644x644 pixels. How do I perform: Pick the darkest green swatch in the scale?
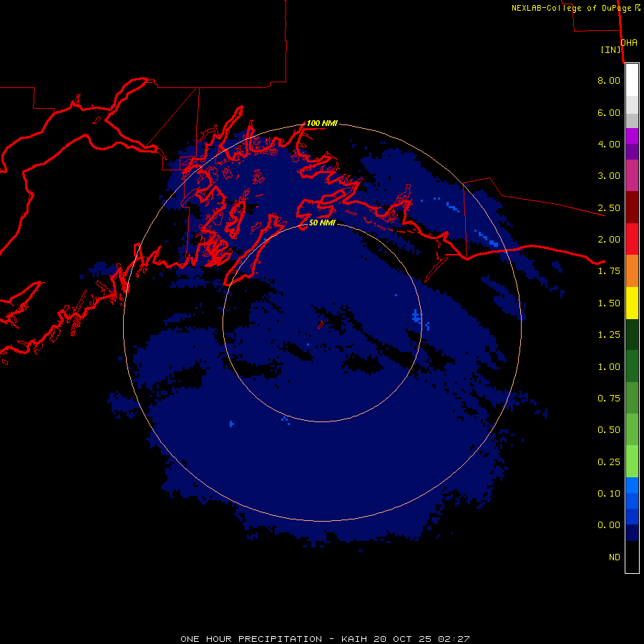point(632,334)
